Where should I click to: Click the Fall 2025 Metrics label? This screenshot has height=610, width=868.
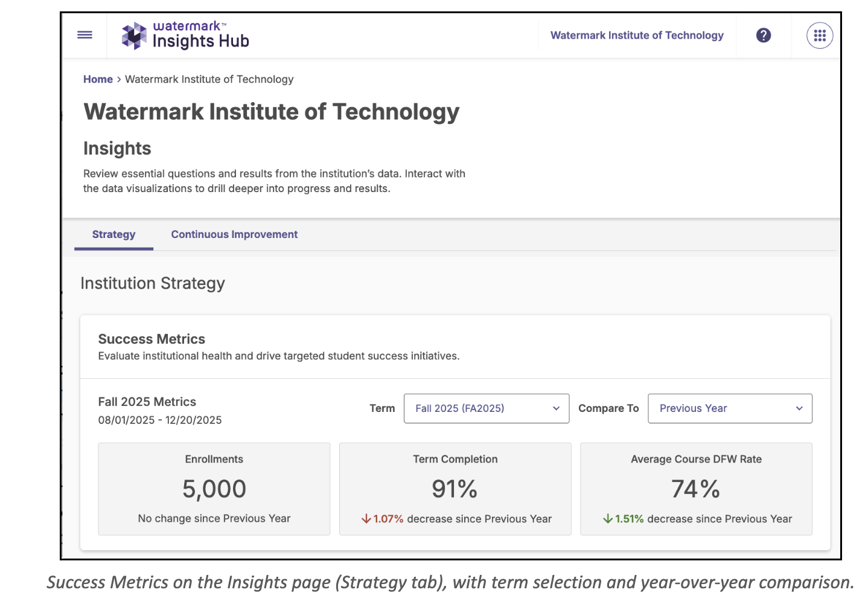click(147, 402)
